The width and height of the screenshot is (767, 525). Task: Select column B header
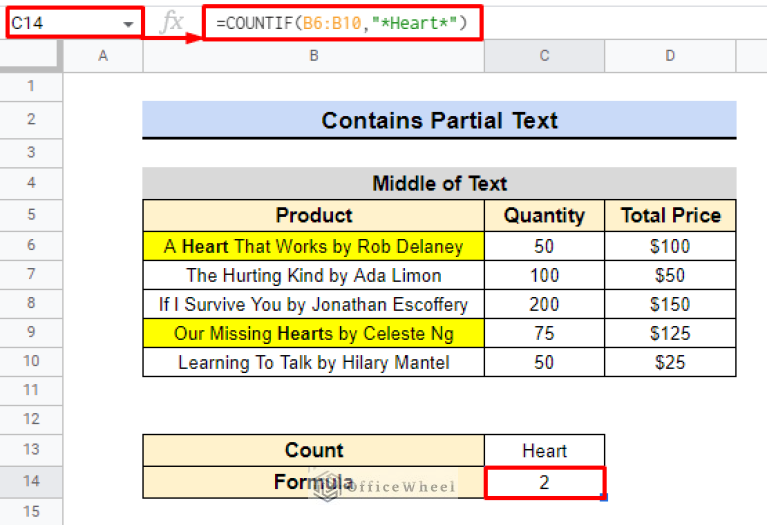[x=313, y=56]
